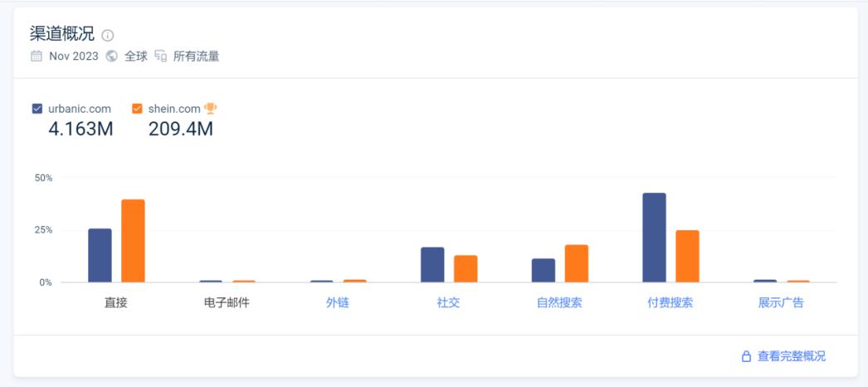The image size is (868, 387).
Task: Click the globe icon next to 全球
Action: point(112,56)
